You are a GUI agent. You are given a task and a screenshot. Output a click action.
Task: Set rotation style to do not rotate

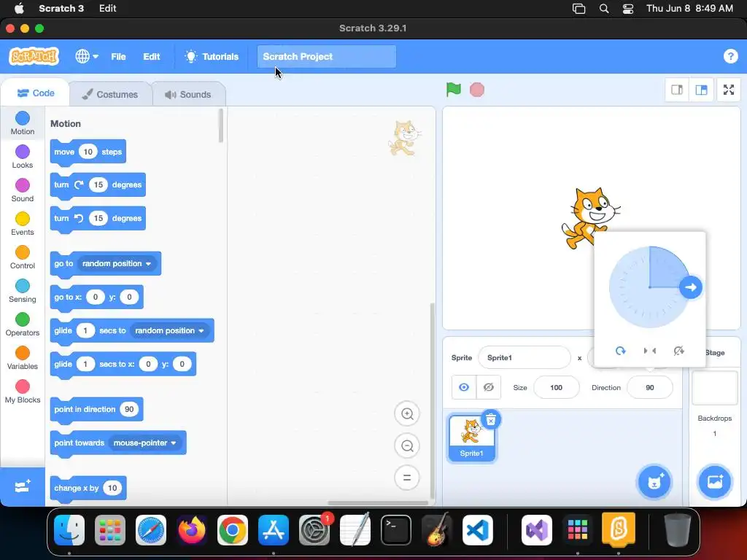679,351
